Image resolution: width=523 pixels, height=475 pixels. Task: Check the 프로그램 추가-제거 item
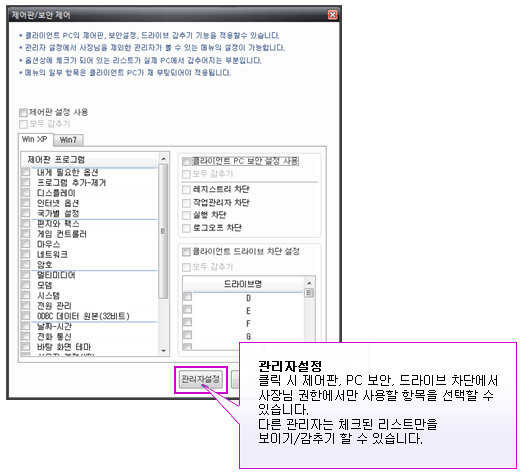click(26, 182)
